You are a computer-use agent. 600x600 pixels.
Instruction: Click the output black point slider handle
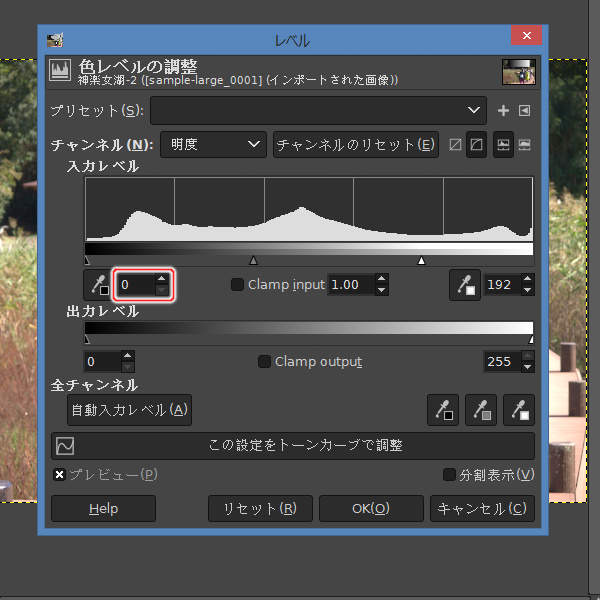(x=87, y=339)
